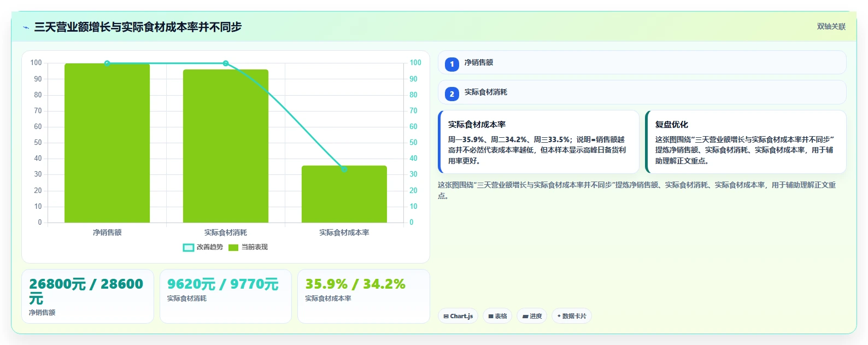This screenshot has height=345, width=868.
Task: Click the green 实际食材成本率 bar in chart
Action: [x=344, y=194]
